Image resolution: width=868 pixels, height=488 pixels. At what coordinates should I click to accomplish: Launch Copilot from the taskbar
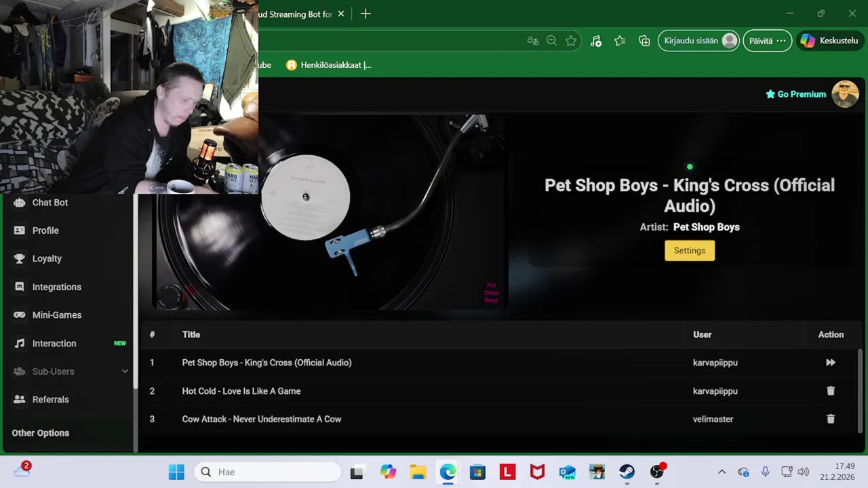(388, 472)
